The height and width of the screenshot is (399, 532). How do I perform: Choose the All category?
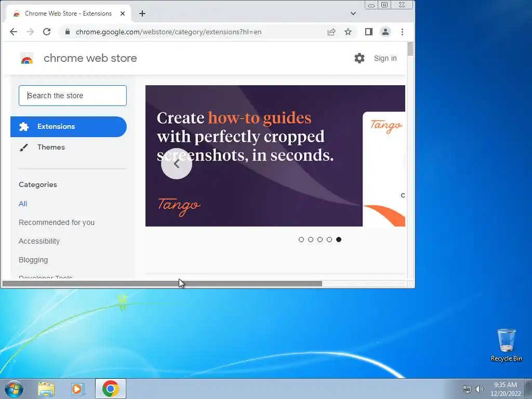tap(23, 204)
